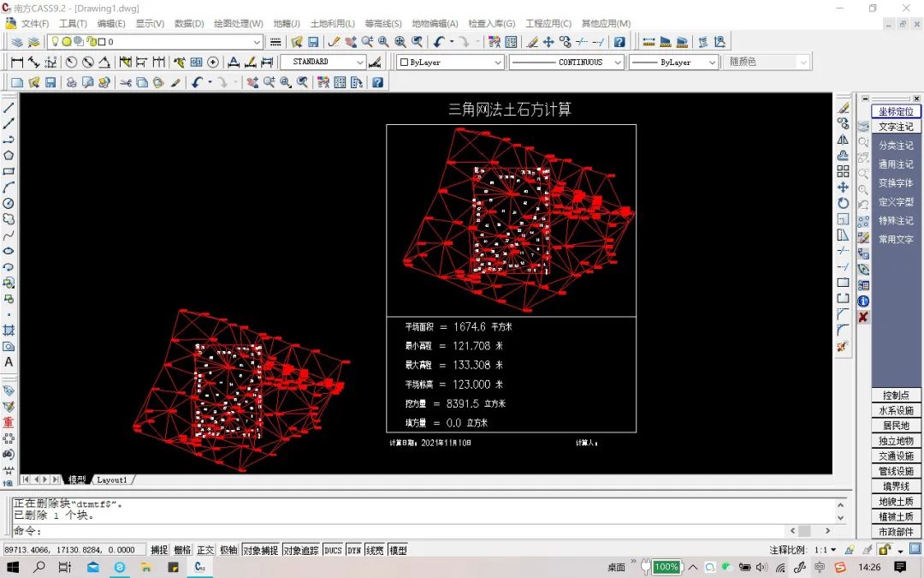This screenshot has width=924, height=578.
Task: Open the 随颜色 plot style dropdown
Action: click(767, 62)
